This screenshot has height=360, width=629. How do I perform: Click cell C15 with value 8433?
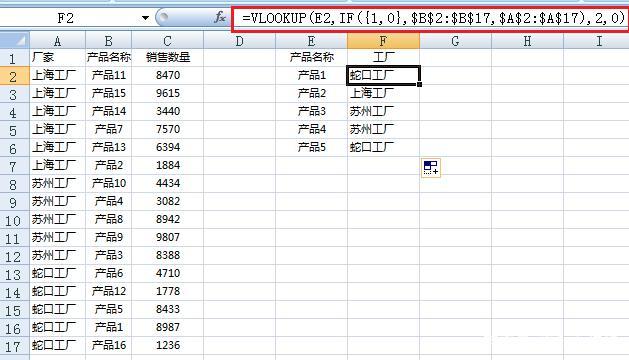tap(168, 309)
